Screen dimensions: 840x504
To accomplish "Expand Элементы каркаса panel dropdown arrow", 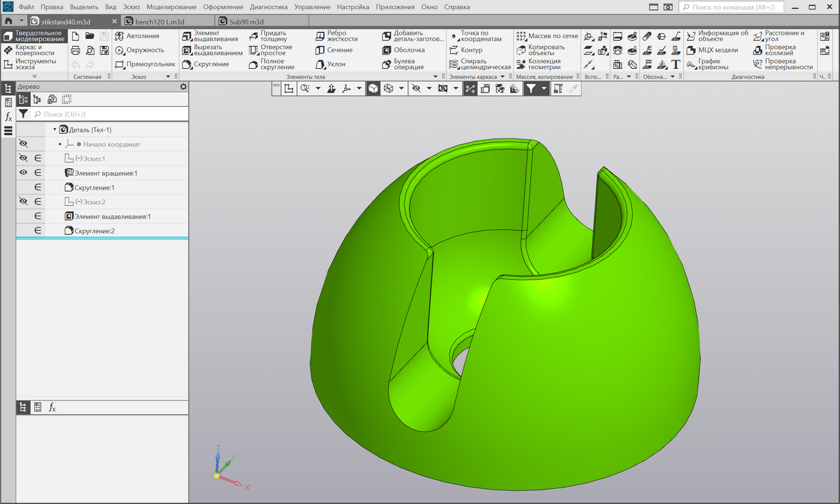I will tap(502, 77).
